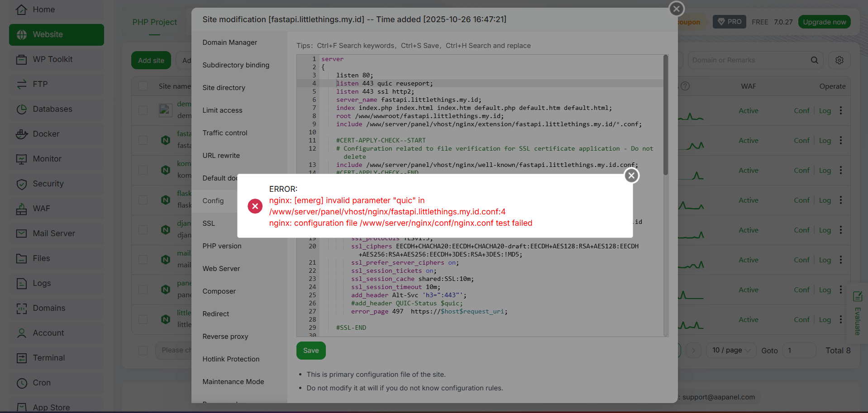This screenshot has width=868, height=413.
Task: Tick checkbox for the flask site row
Action: click(143, 200)
